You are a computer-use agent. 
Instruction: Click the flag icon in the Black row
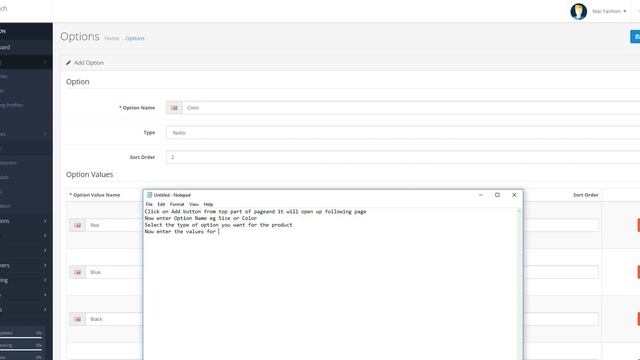click(x=78, y=319)
